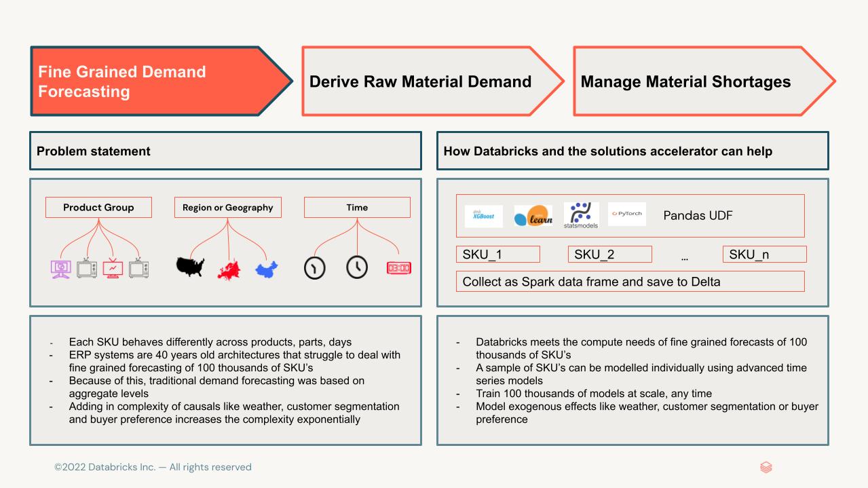
Task: Select the Derive Raw Material Demand arrow
Action: coord(432,81)
